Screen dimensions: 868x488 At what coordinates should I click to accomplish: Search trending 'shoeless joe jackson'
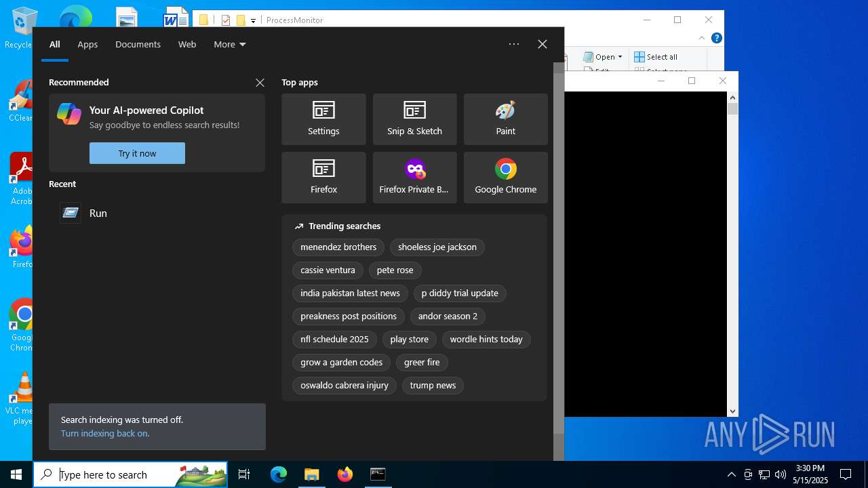(x=437, y=247)
